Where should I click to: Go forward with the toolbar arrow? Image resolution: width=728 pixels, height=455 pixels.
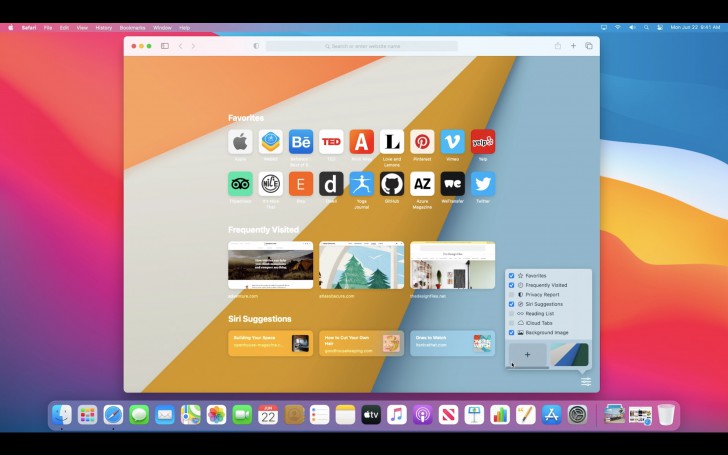pyautogui.click(x=193, y=46)
